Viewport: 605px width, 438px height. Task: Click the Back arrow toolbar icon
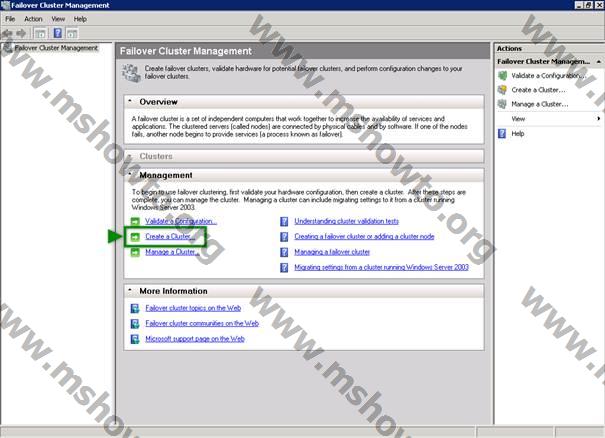point(7,34)
